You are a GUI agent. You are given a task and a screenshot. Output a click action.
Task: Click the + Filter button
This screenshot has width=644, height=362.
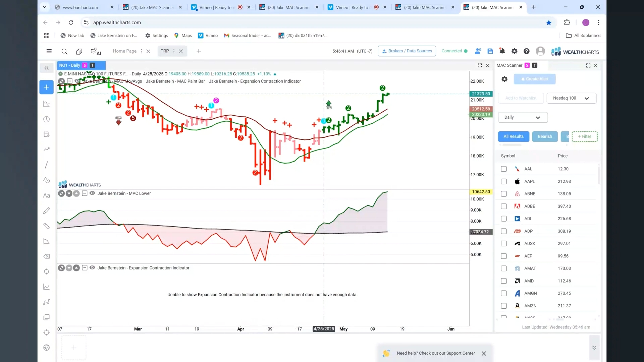584,136
